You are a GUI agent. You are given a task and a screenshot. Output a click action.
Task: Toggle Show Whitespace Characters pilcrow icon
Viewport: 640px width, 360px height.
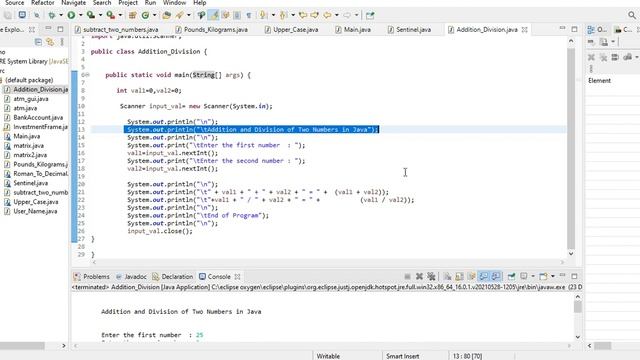click(249, 16)
